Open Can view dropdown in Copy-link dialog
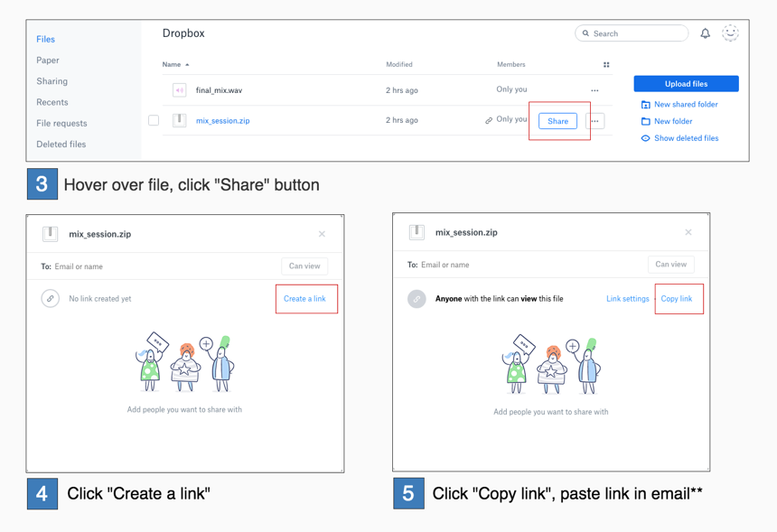This screenshot has width=777, height=532. pyautogui.click(x=670, y=265)
